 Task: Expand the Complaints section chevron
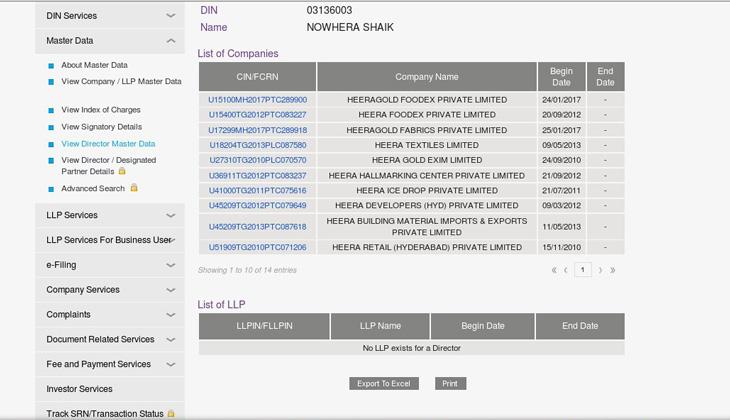171,315
